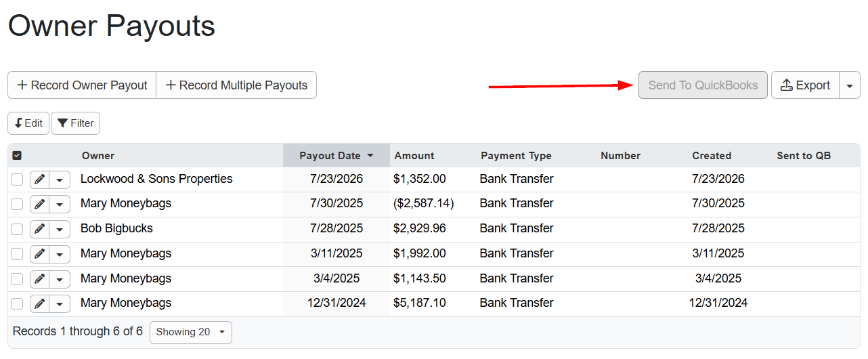Click pencil edit icon for Lockwood & Sons Properties

40,179
